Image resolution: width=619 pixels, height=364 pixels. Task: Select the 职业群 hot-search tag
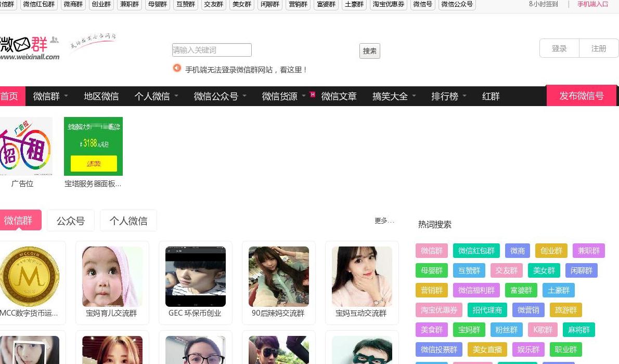(x=566, y=349)
